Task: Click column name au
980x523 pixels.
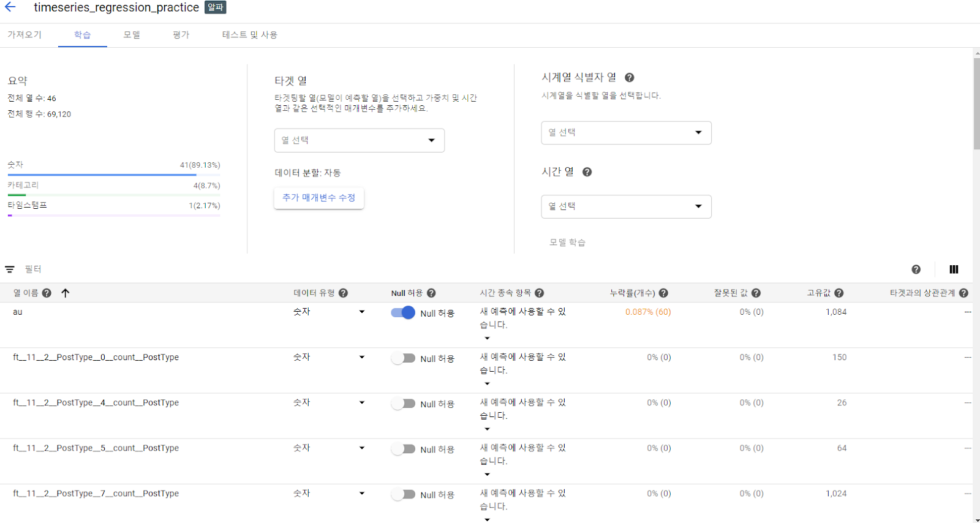Action: 18,312
